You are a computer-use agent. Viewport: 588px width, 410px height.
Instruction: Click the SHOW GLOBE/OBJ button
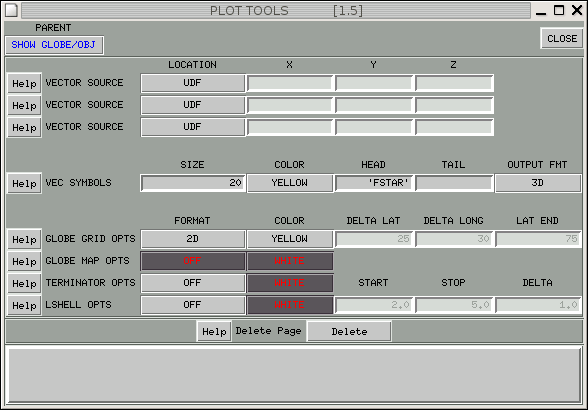click(x=54, y=45)
